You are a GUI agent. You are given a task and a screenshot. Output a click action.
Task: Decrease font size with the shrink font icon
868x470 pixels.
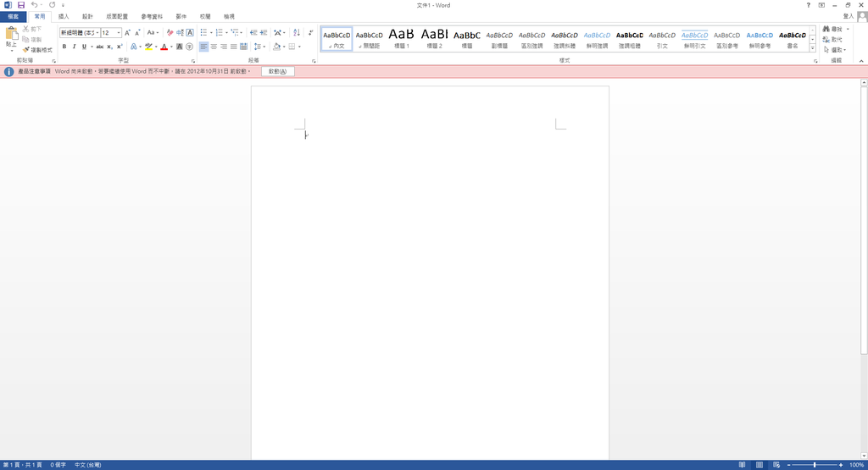coord(137,33)
